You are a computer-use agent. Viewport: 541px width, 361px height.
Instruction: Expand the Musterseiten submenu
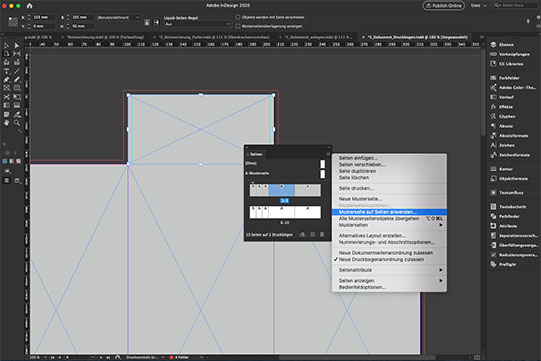(389, 225)
